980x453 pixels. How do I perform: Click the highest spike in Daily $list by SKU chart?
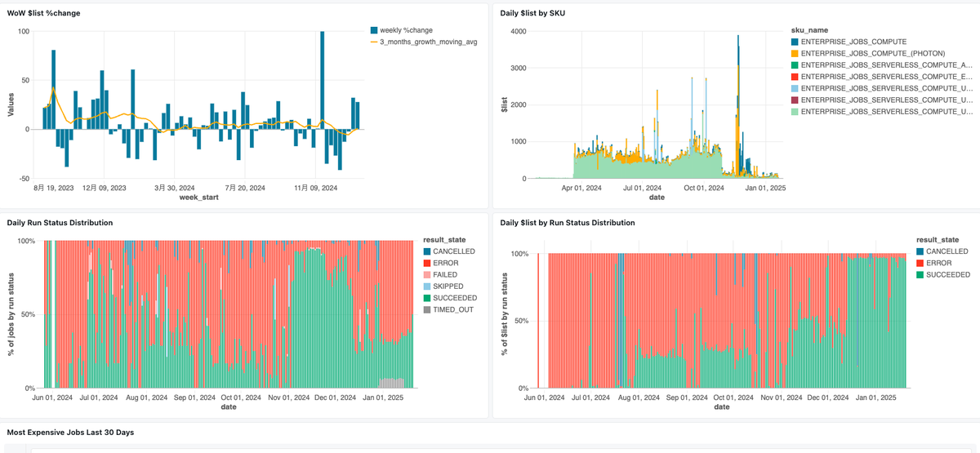tap(738, 106)
